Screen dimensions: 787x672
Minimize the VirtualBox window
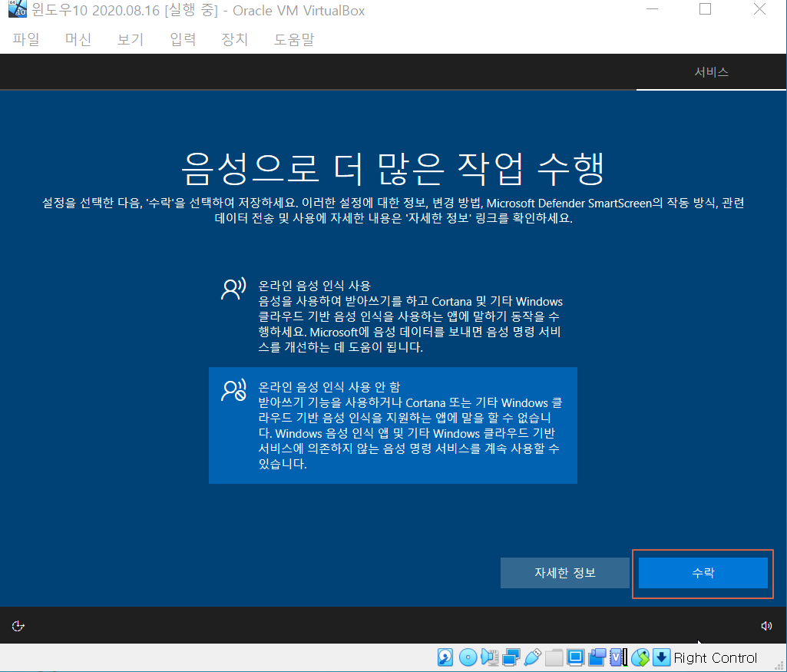point(652,9)
